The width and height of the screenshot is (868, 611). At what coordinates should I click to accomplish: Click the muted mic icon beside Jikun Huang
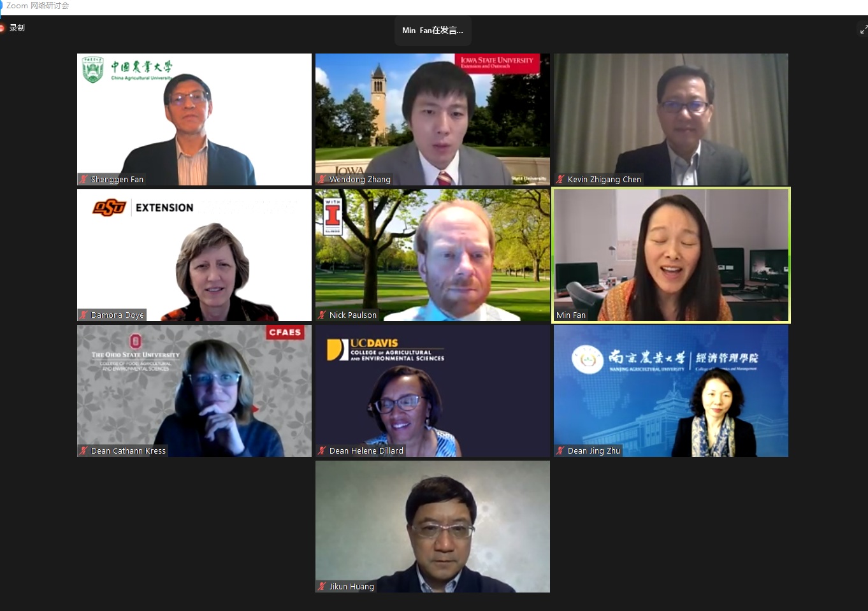322,586
